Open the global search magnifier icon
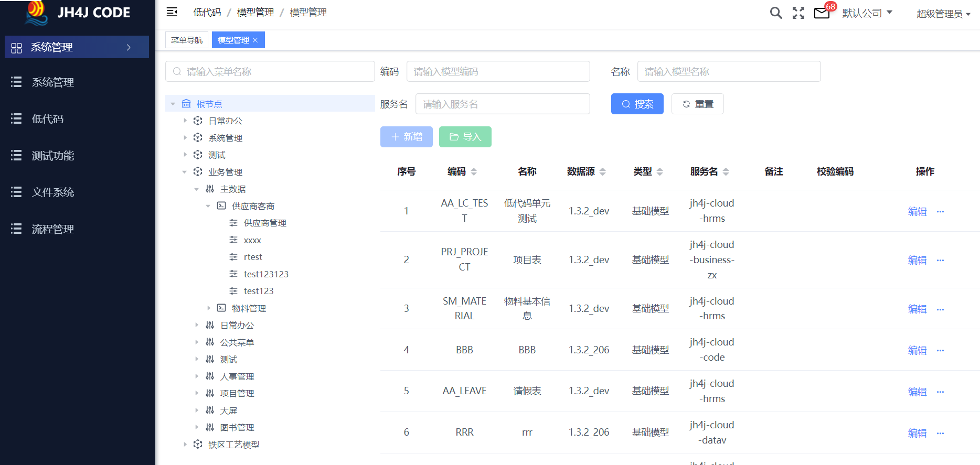Screen dimensions: 980x465 point(776,13)
